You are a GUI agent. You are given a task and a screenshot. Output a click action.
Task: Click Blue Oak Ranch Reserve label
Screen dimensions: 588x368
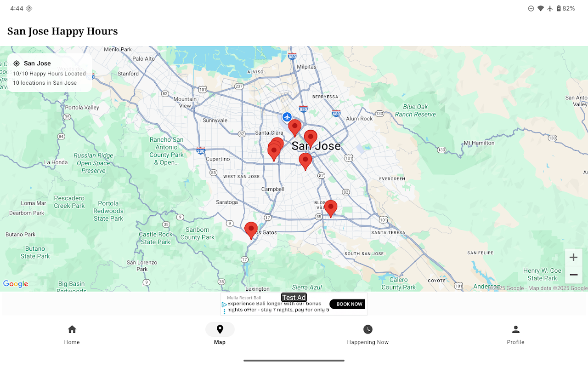point(415,110)
